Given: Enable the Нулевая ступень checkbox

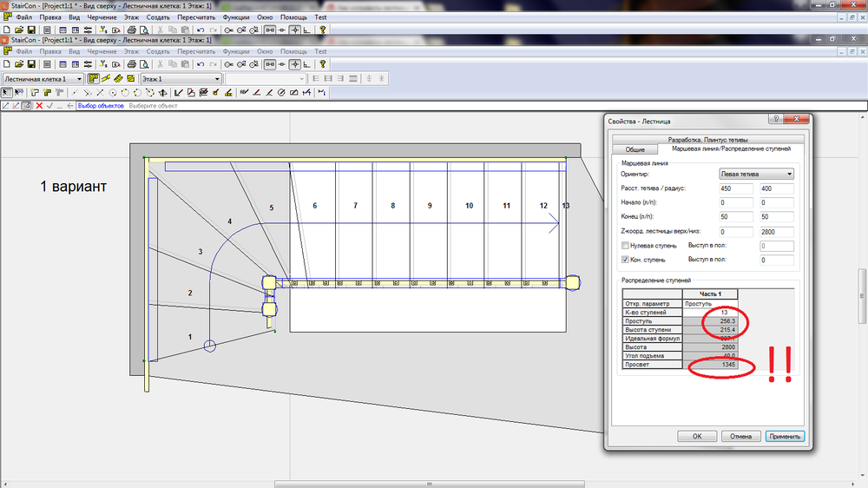Looking at the screenshot, I should (x=625, y=246).
